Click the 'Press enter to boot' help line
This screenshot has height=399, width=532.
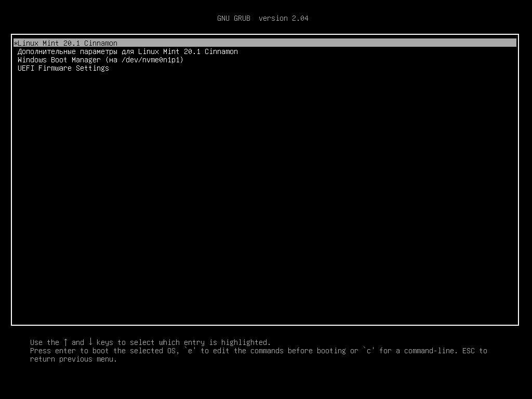[x=259, y=351]
